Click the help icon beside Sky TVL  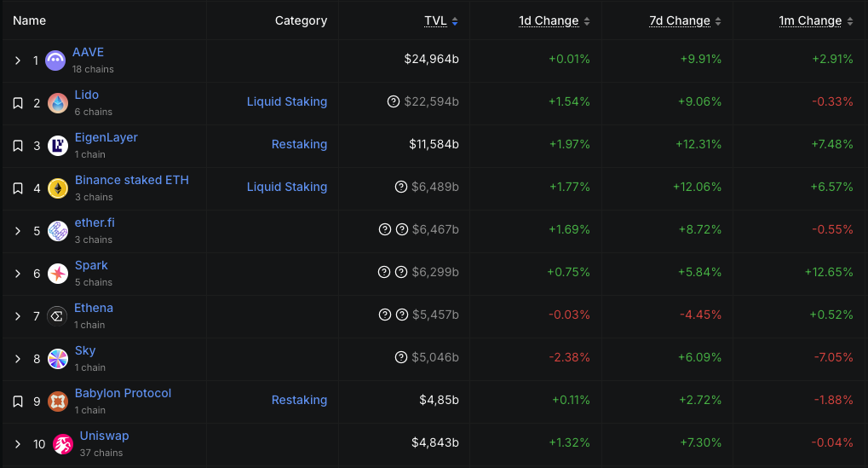pyautogui.click(x=401, y=357)
